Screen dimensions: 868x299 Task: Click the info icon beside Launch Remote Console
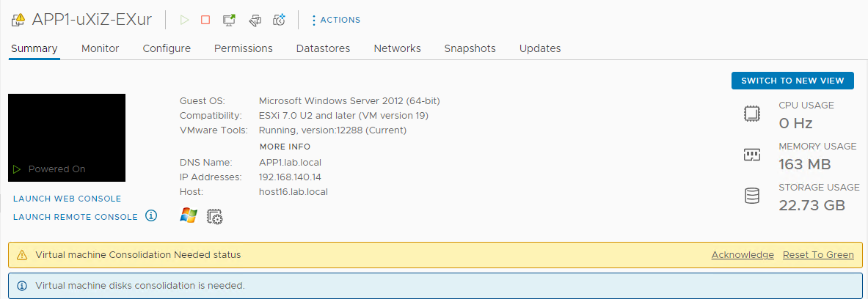[x=151, y=215]
